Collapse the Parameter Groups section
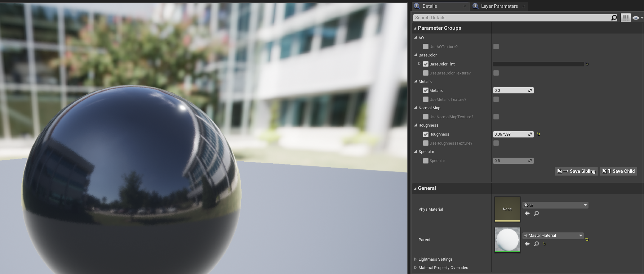Viewport: 644px width, 274px height. [415, 28]
